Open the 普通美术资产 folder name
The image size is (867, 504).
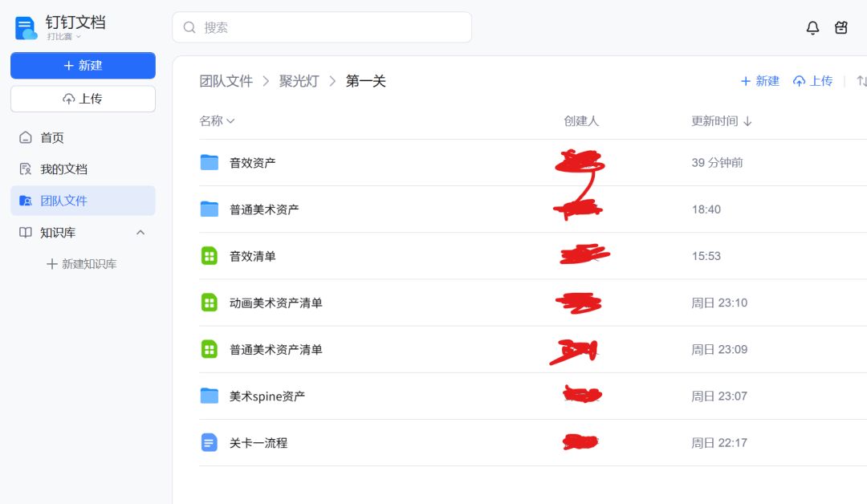click(264, 209)
